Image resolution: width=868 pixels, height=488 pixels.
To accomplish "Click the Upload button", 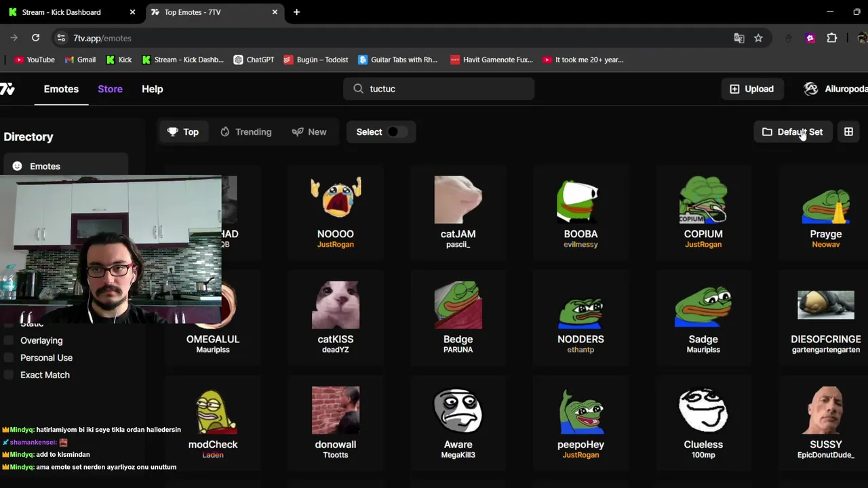I will pyautogui.click(x=751, y=89).
